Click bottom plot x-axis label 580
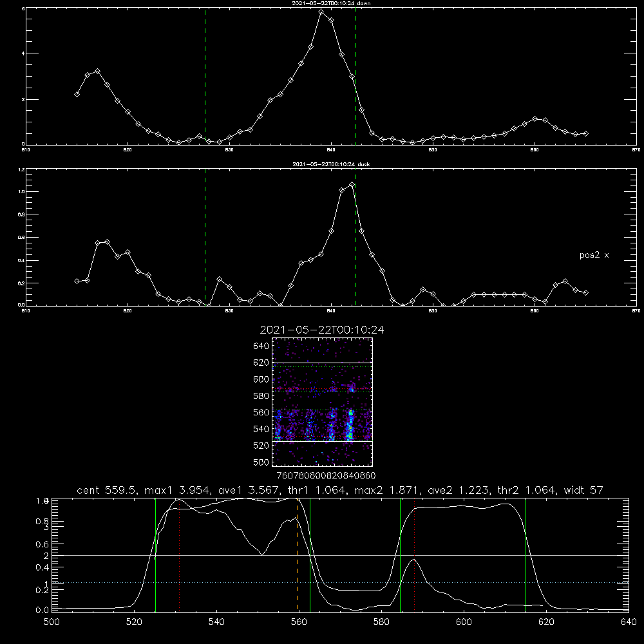This screenshot has width=644, height=644. [381, 622]
